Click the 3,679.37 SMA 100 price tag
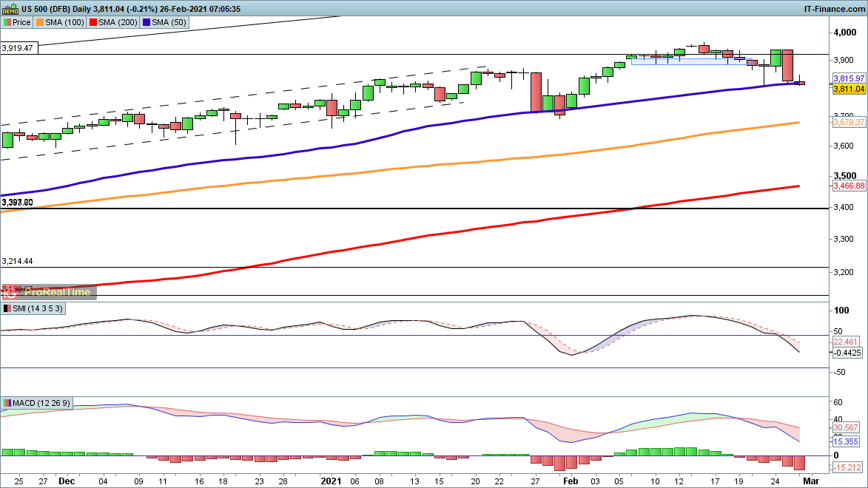This screenshot has width=868, height=488. point(849,122)
